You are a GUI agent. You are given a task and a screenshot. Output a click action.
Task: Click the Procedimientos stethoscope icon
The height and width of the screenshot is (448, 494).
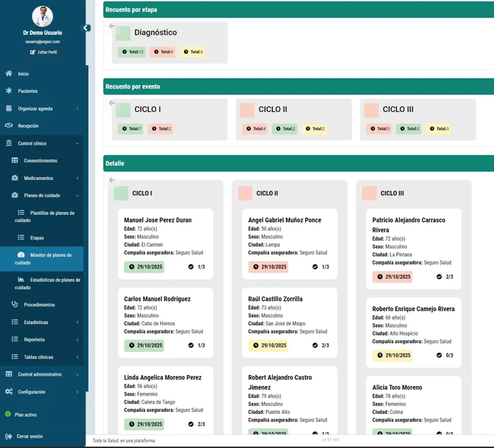(x=15, y=304)
